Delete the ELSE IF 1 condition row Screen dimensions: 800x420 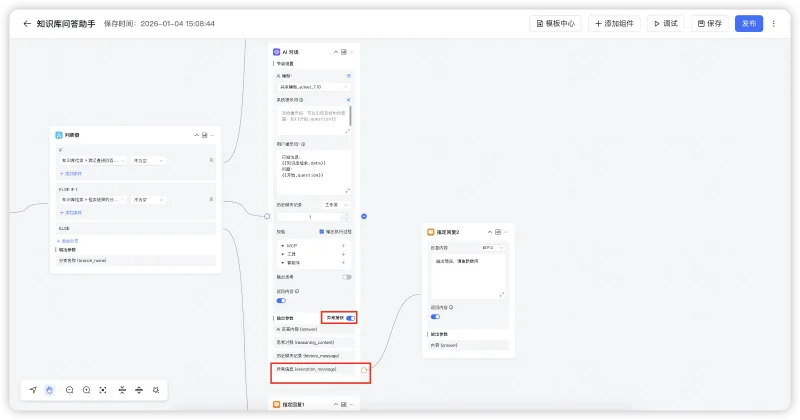coord(211,200)
